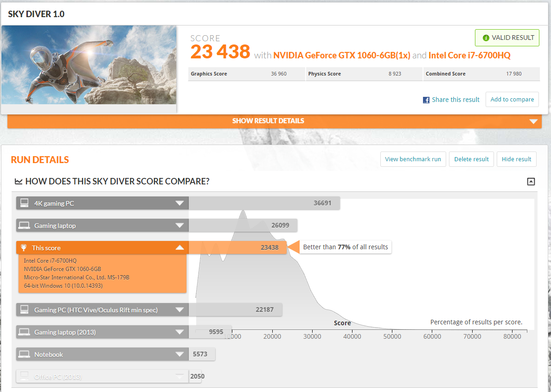Screen dimensions: 551x392
Task: Click the laptop icon on Gaming laptop (2013)
Action: tap(24, 332)
